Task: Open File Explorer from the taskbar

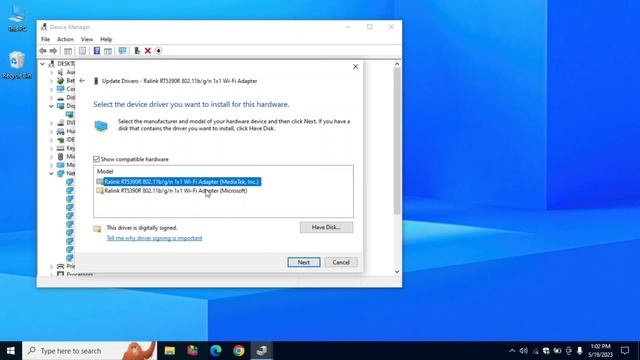Action: (170, 351)
